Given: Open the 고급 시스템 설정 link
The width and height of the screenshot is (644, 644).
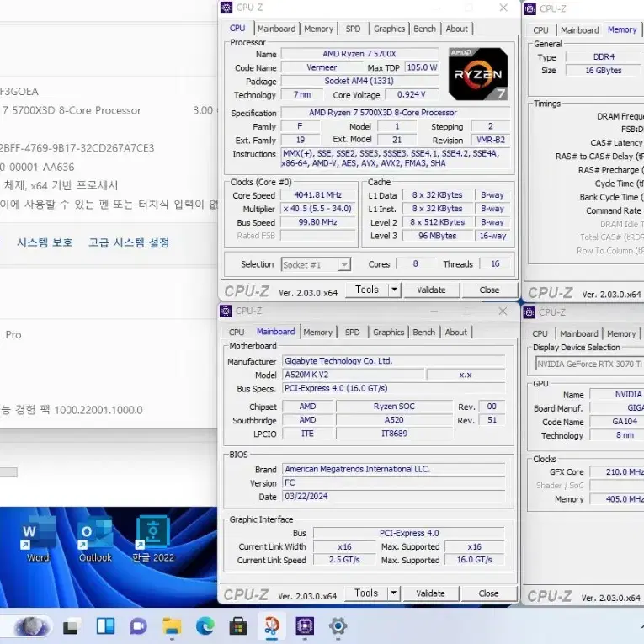Looking at the screenshot, I should coord(129,242).
